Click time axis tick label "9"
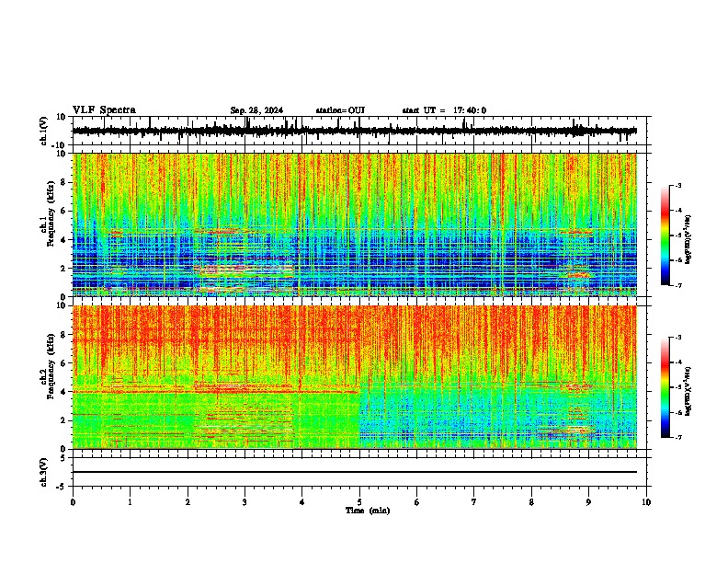 tap(588, 502)
